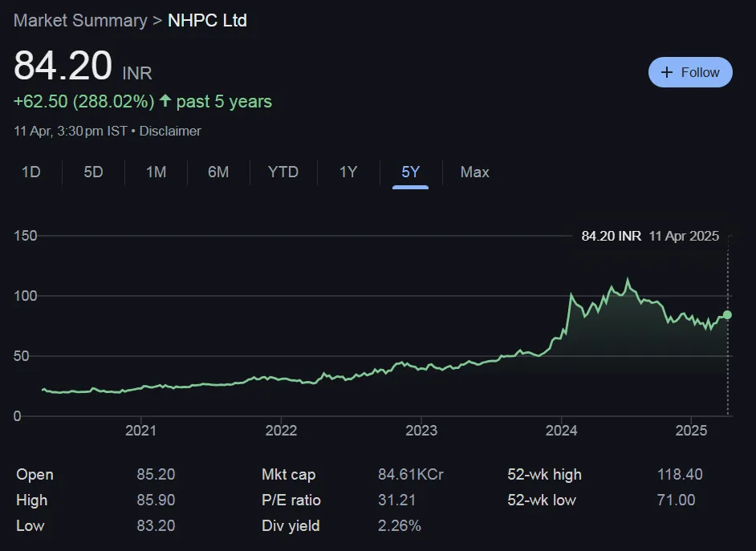Click the 150 y-axis label
The image size is (756, 551).
[x=26, y=236]
